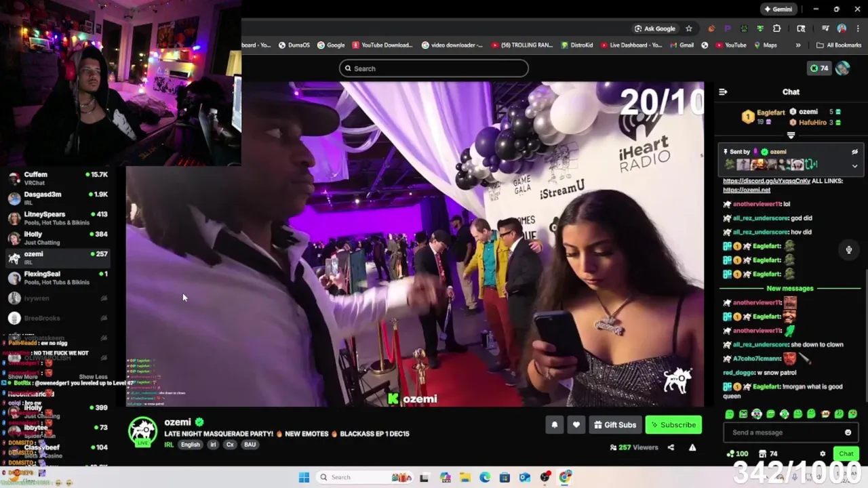This screenshot has height=488, width=868.
Task: Click the Cx stream tag
Action: [230, 445]
